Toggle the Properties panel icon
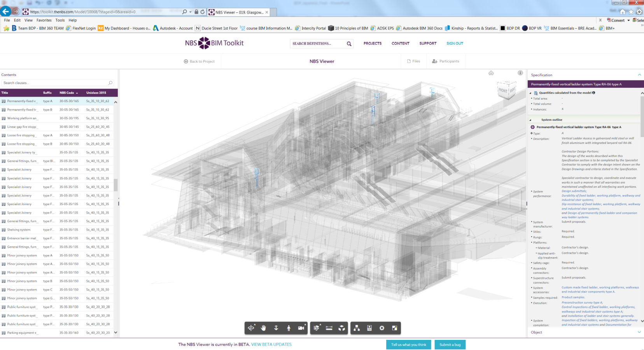This screenshot has width=644, height=350. pyautogui.click(x=369, y=328)
